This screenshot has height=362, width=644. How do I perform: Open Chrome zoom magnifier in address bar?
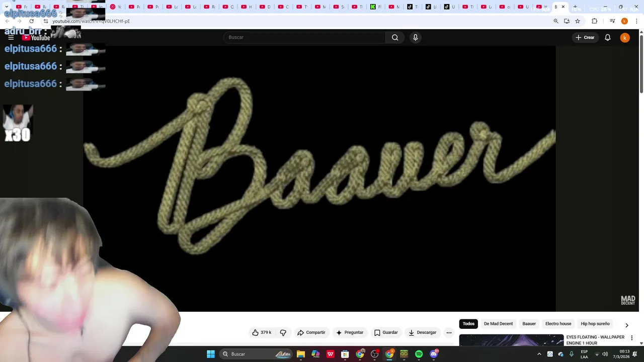click(x=555, y=21)
